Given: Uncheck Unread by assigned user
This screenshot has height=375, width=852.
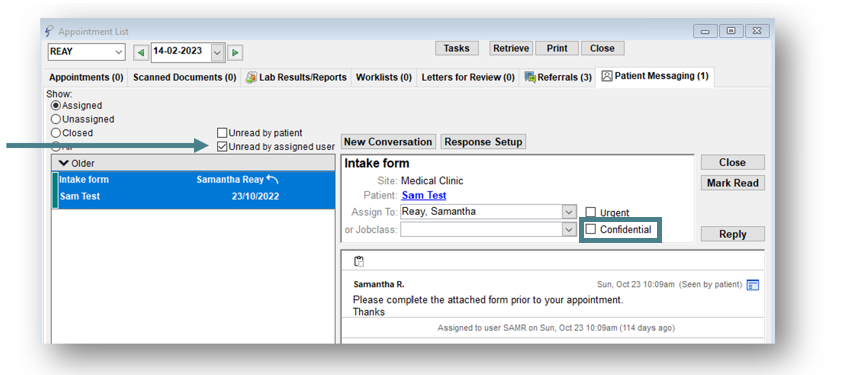Looking at the screenshot, I should point(222,146).
